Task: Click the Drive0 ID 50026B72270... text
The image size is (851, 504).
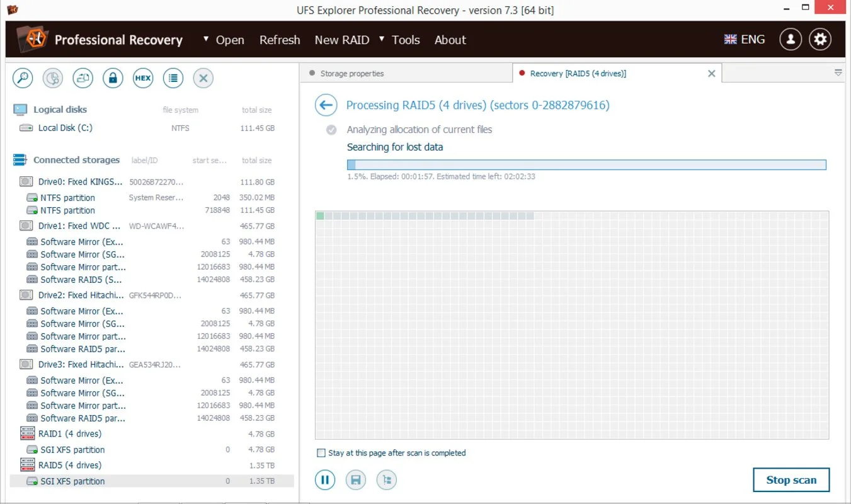Action: [x=156, y=181]
